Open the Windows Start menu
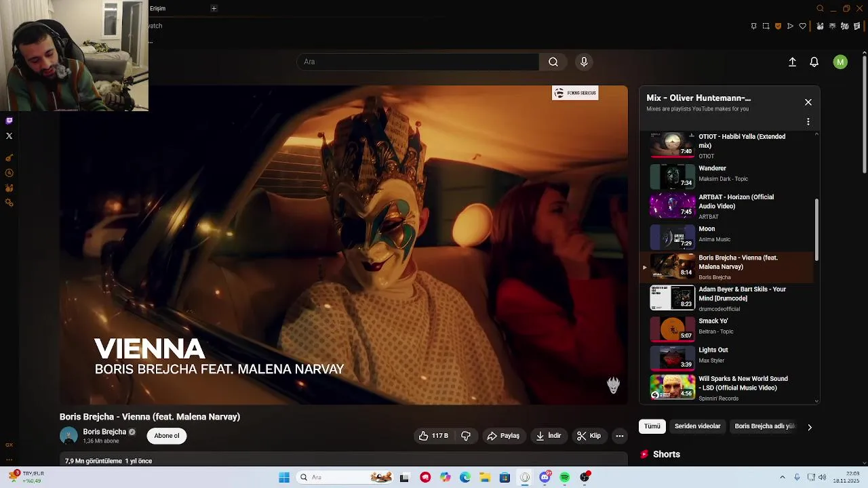This screenshot has height=488, width=868. coord(284,478)
